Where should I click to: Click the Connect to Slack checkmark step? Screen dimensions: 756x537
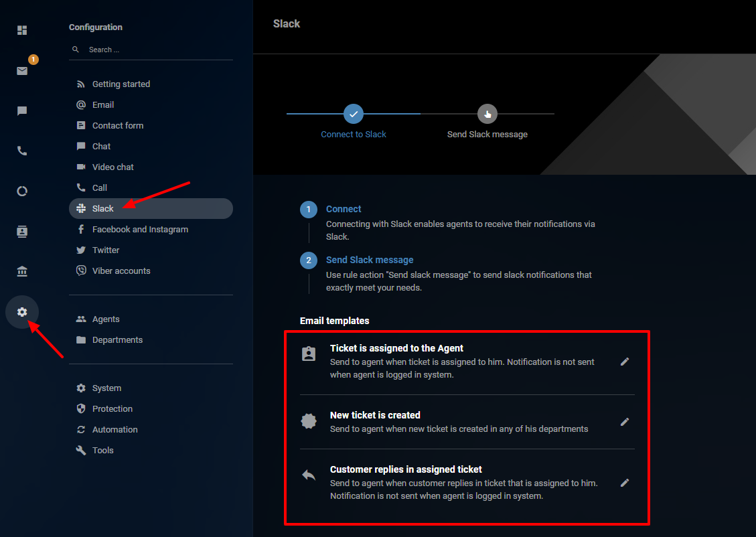pyautogui.click(x=354, y=114)
